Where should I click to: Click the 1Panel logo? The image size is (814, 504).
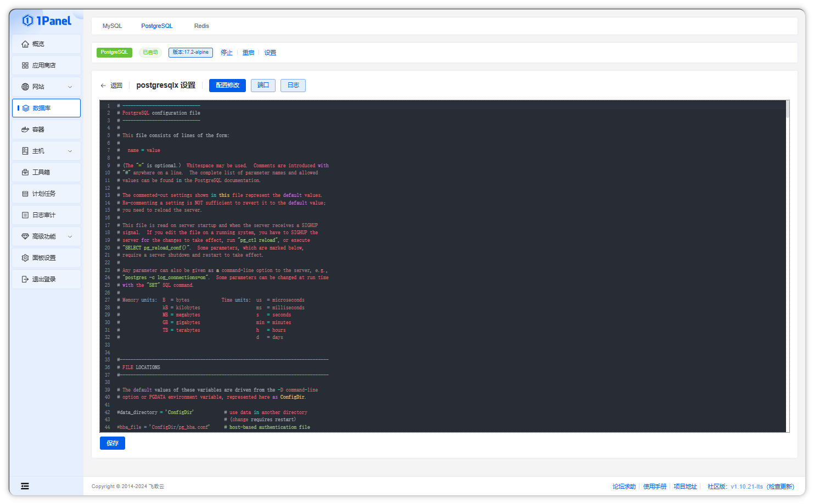coord(47,21)
